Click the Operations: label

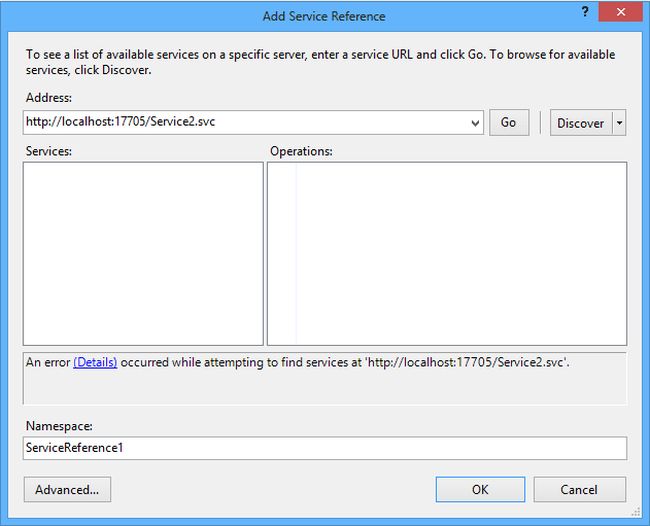301,151
